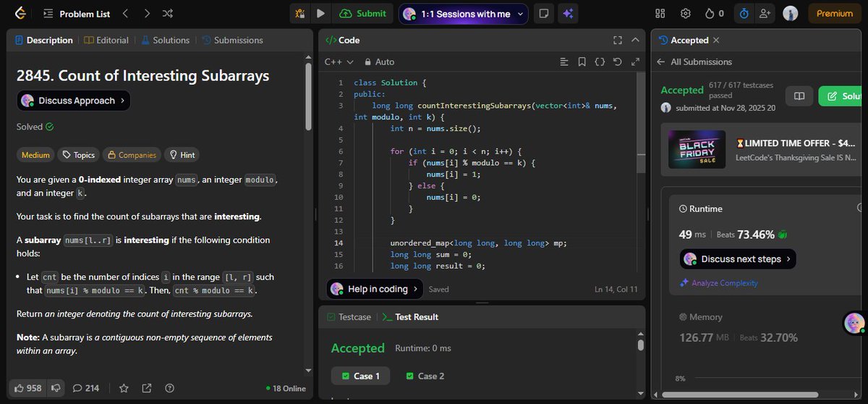Open settings gear icon
The image size is (868, 404).
coord(685,13)
